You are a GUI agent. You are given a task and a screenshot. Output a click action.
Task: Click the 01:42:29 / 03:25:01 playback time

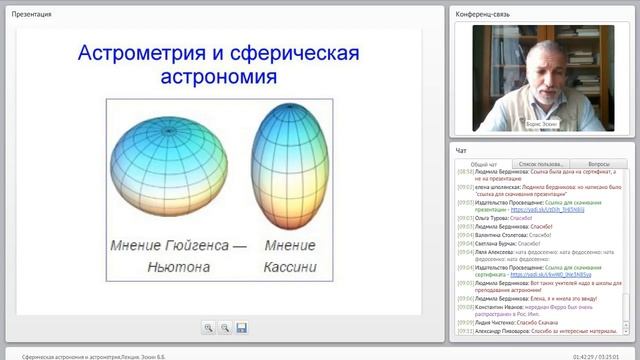pyautogui.click(x=596, y=357)
